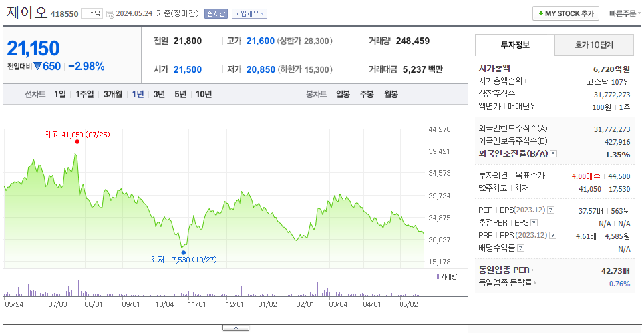The height and width of the screenshot is (333, 644).
Task: Click the MY STOCK 추가 button
Action: [x=566, y=13]
